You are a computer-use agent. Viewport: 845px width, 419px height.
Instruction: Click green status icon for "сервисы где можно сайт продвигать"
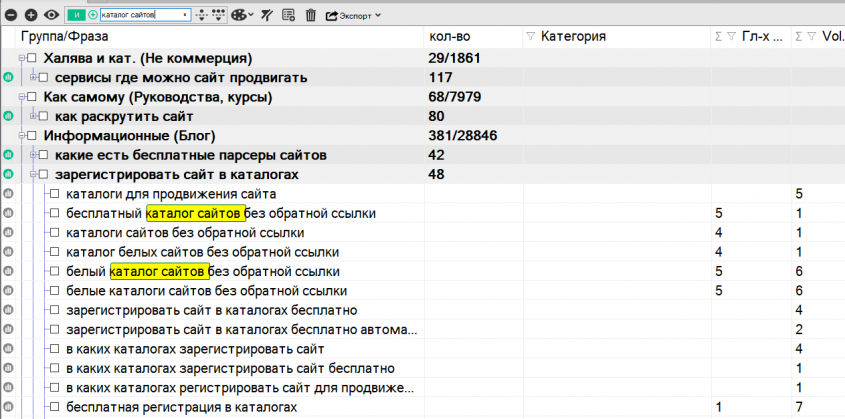8,78
